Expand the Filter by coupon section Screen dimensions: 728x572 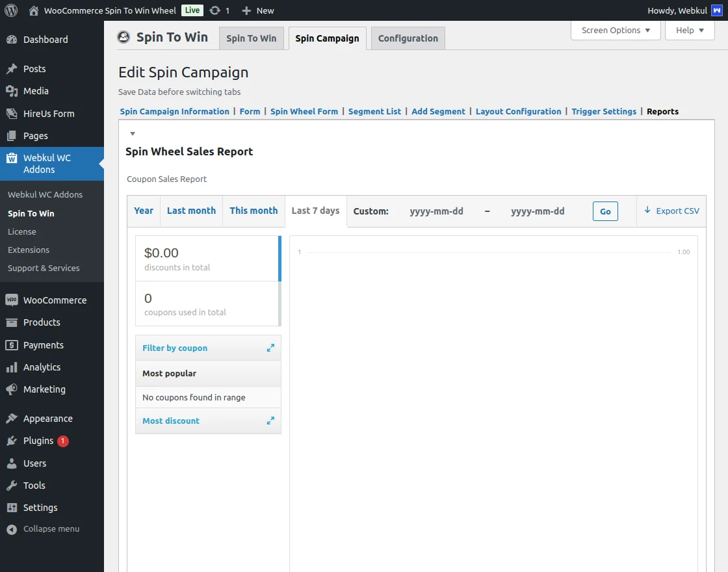coord(270,348)
